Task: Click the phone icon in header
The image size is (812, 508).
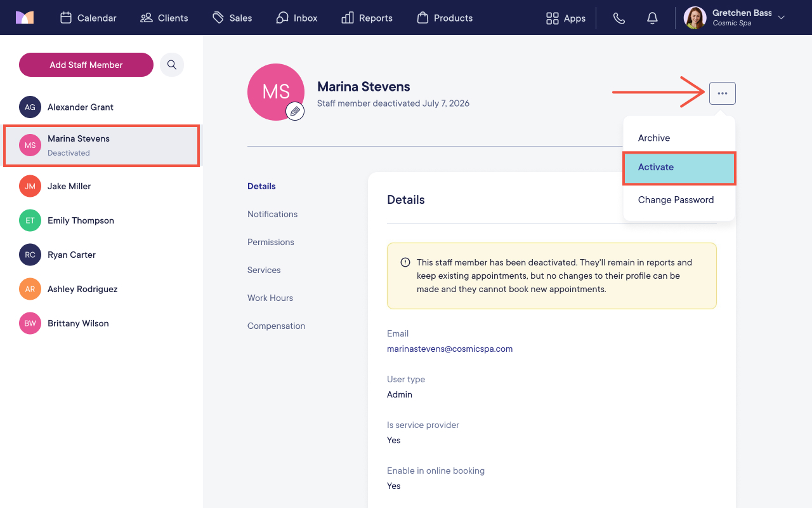Action: pyautogui.click(x=619, y=18)
